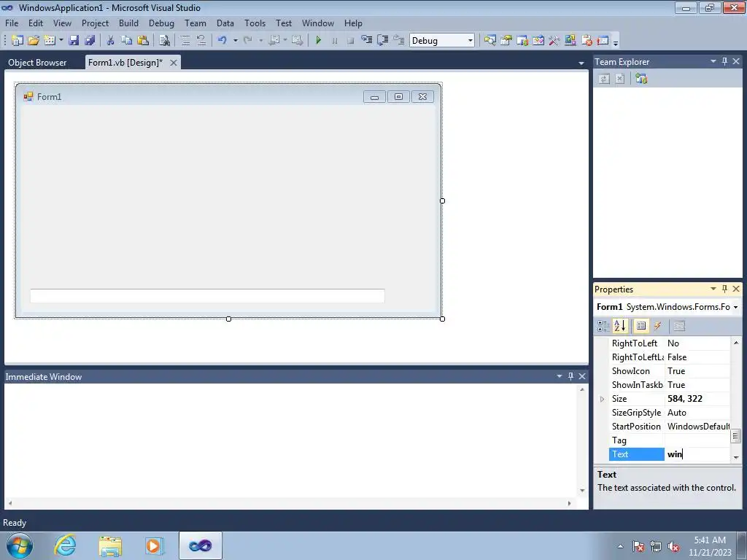Viewport: 747px width, 560px height.
Task: Show the Properties list view button
Action: click(641, 326)
